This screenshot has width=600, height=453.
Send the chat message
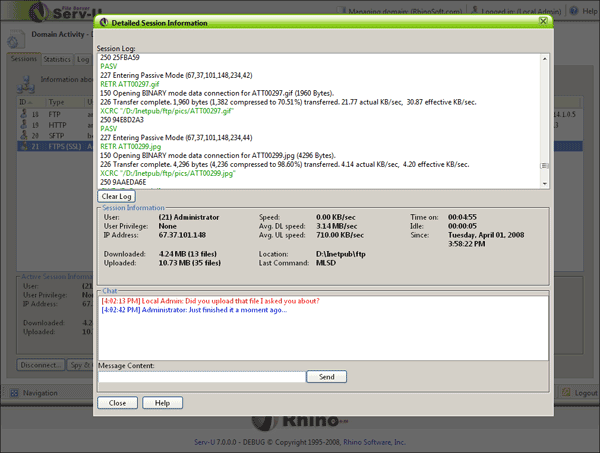(x=326, y=377)
